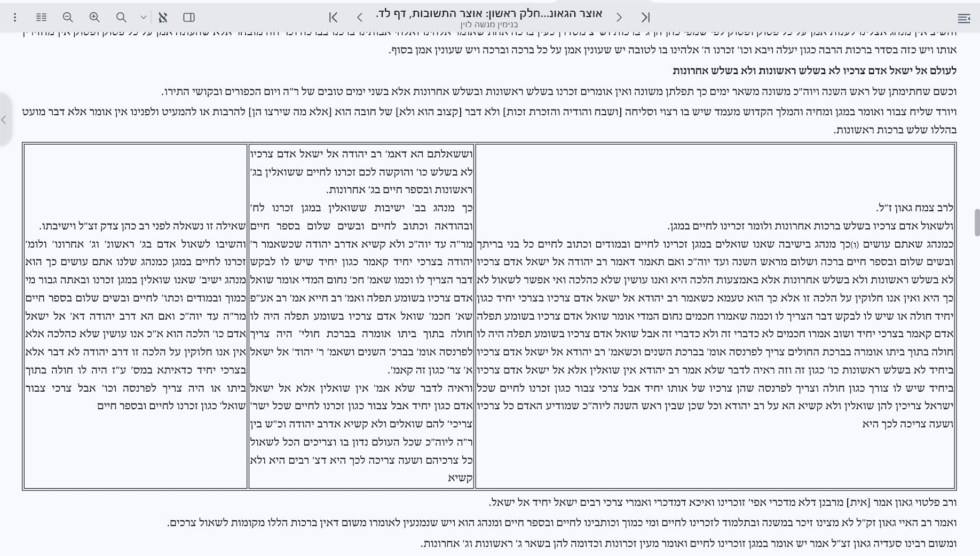Expand the dropdown arrow beside the Aleph icon
Image resolution: width=980 pixels, height=556 pixels.
point(144,18)
